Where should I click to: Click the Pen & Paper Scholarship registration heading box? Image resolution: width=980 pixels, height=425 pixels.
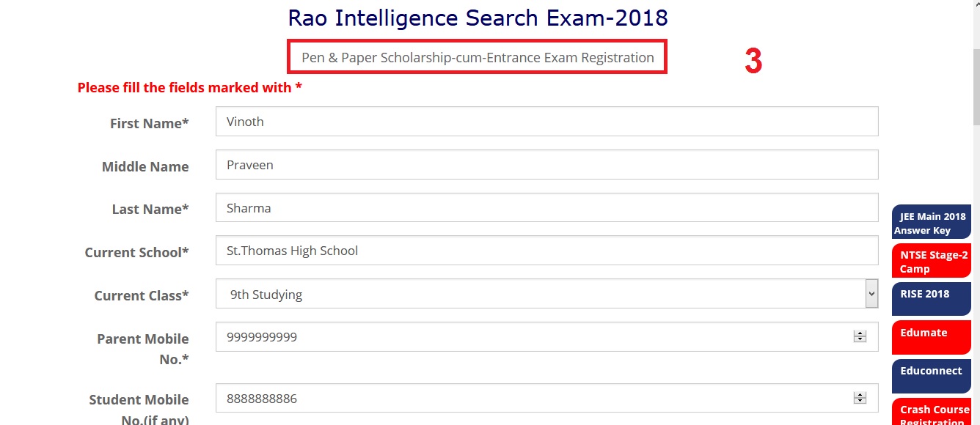tap(477, 57)
